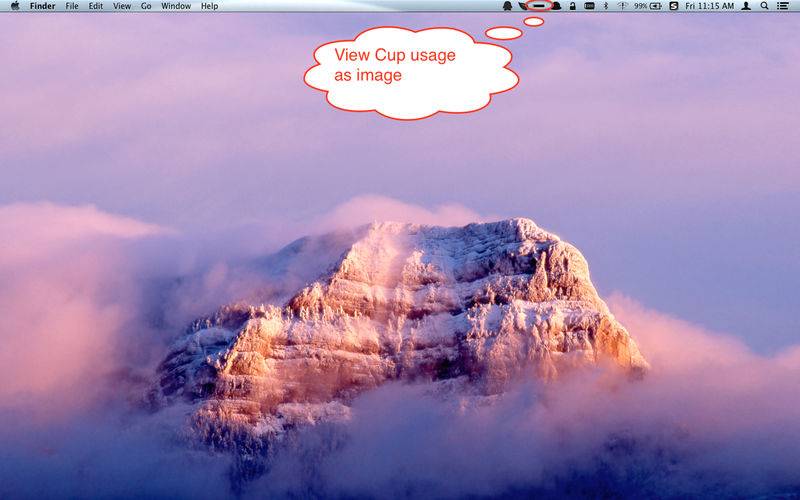Open the File menu
This screenshot has height=500, width=800.
[x=72, y=6]
